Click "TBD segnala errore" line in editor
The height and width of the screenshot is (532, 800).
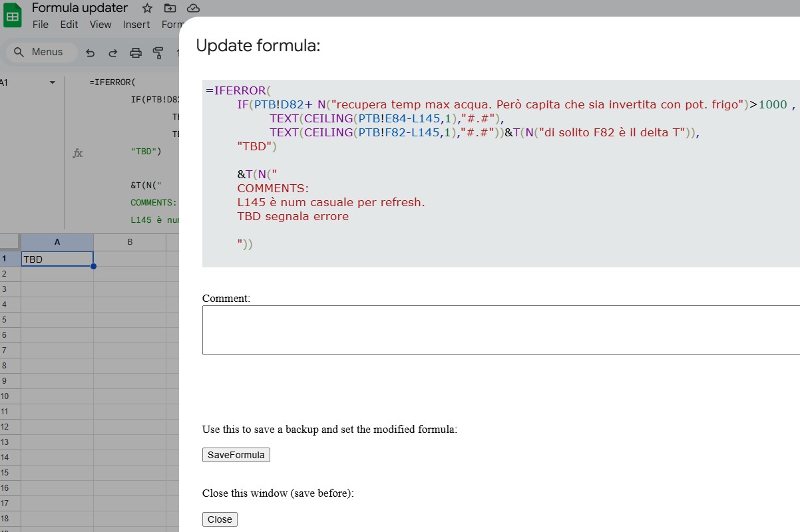[x=293, y=216]
